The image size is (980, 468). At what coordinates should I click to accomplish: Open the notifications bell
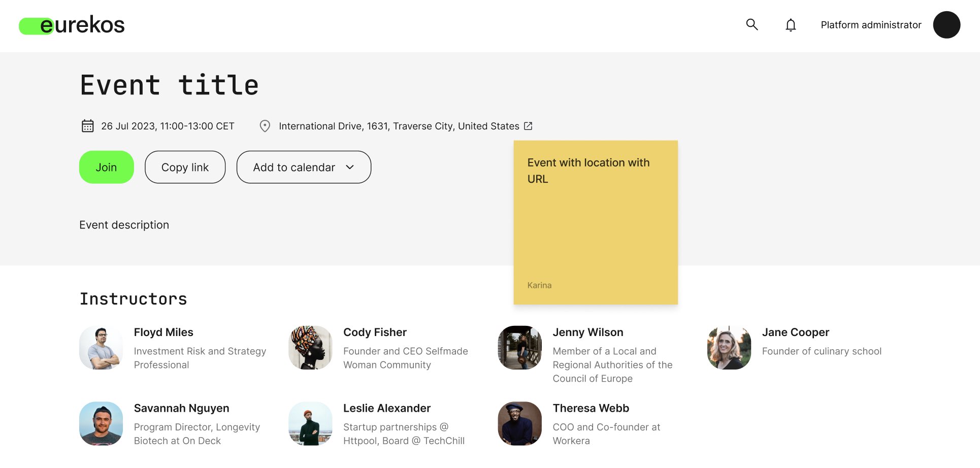click(790, 25)
